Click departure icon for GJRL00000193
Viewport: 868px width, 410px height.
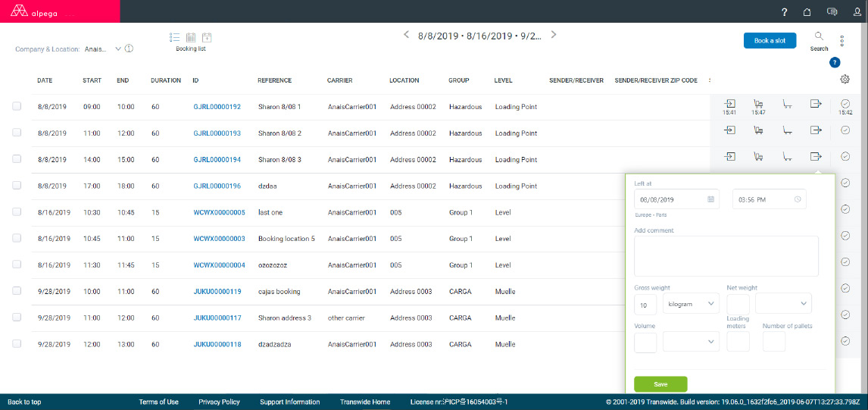tap(816, 130)
